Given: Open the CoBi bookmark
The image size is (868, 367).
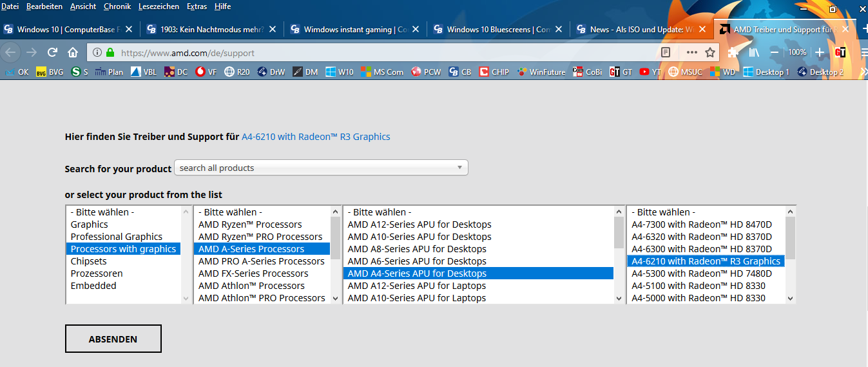Looking at the screenshot, I should (x=587, y=72).
